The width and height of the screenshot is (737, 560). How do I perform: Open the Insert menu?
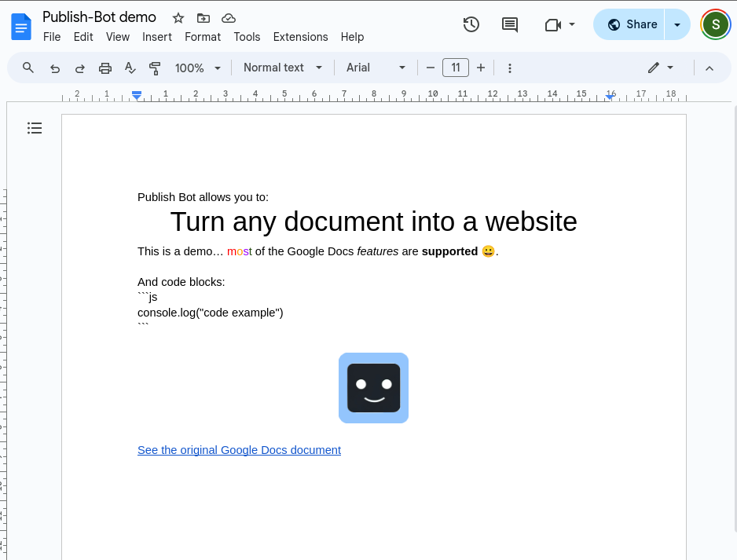click(x=157, y=37)
